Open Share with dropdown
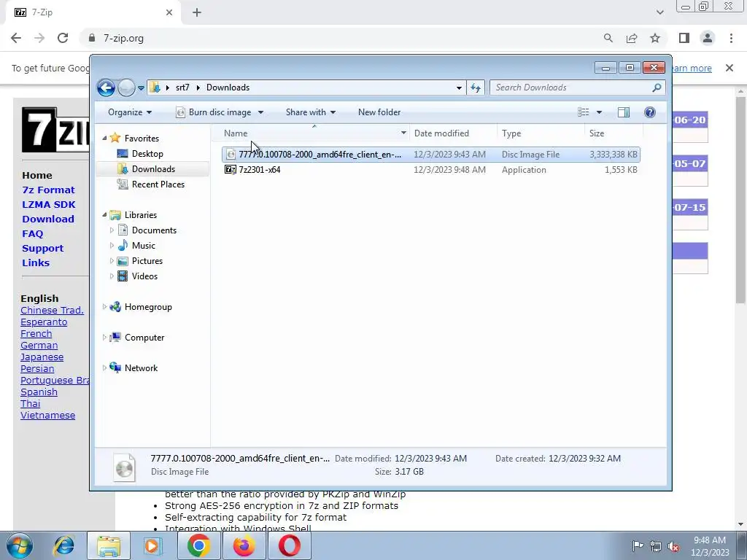The width and height of the screenshot is (747, 560). pyautogui.click(x=311, y=112)
